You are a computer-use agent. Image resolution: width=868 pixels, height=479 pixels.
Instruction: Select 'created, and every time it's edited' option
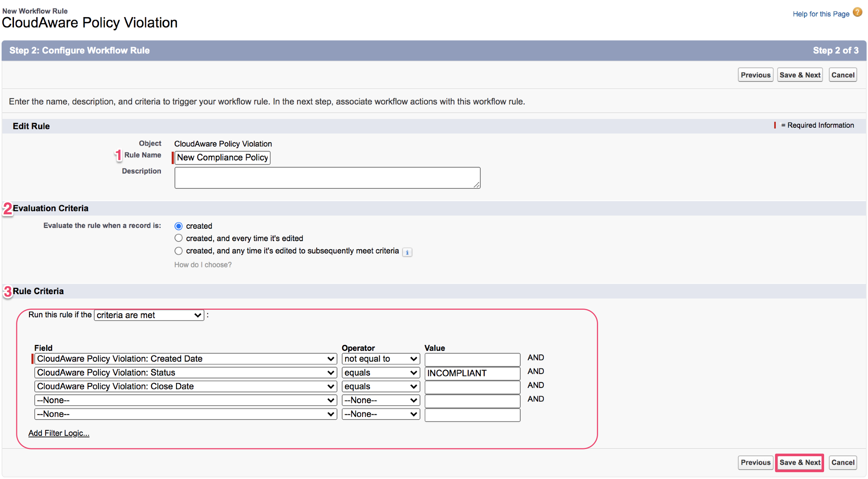point(178,238)
